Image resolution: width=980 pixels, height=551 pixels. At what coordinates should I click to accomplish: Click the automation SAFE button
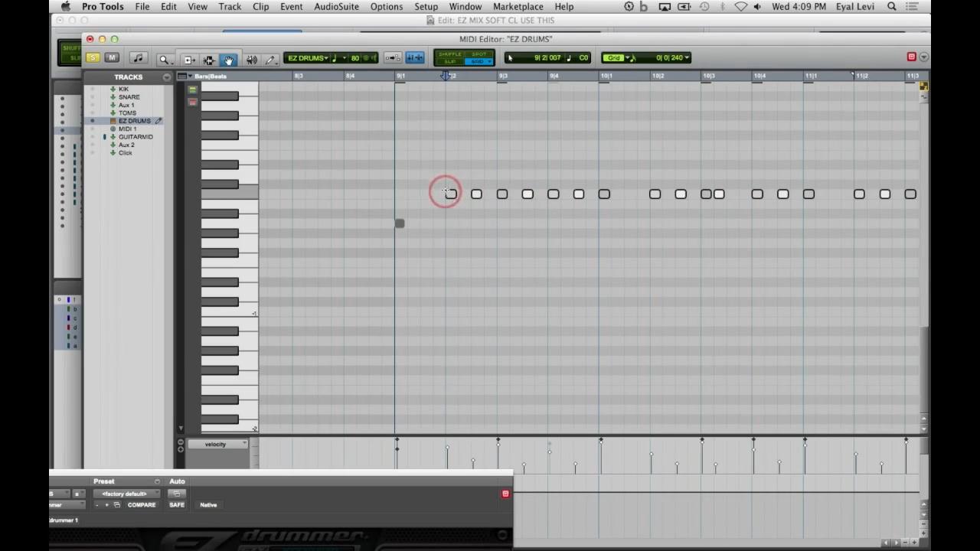pyautogui.click(x=177, y=505)
